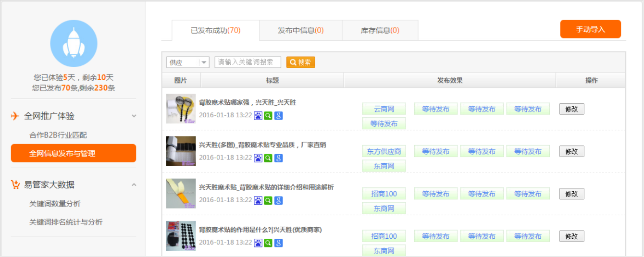Switch to the 库存信息 tab

(x=380, y=30)
